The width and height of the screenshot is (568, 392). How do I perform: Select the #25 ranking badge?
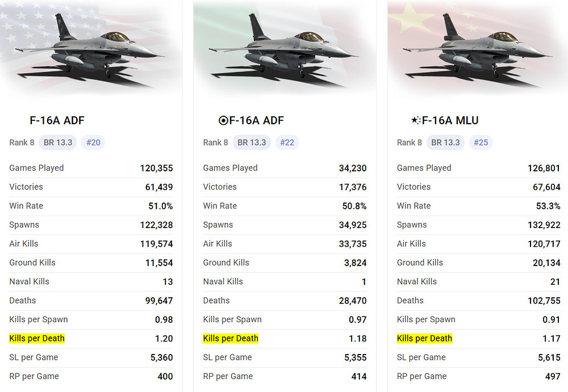(481, 142)
